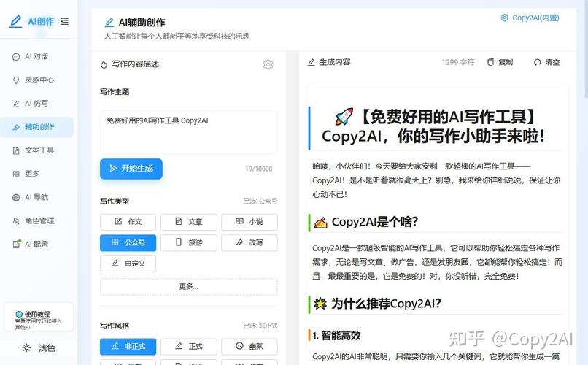Open writing description settings gear

[x=268, y=64]
